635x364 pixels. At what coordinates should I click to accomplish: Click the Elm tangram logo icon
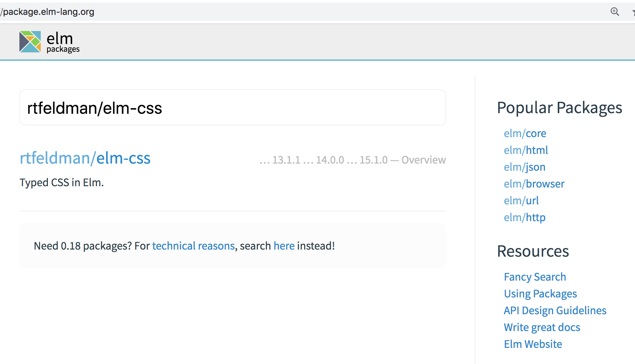(30, 42)
